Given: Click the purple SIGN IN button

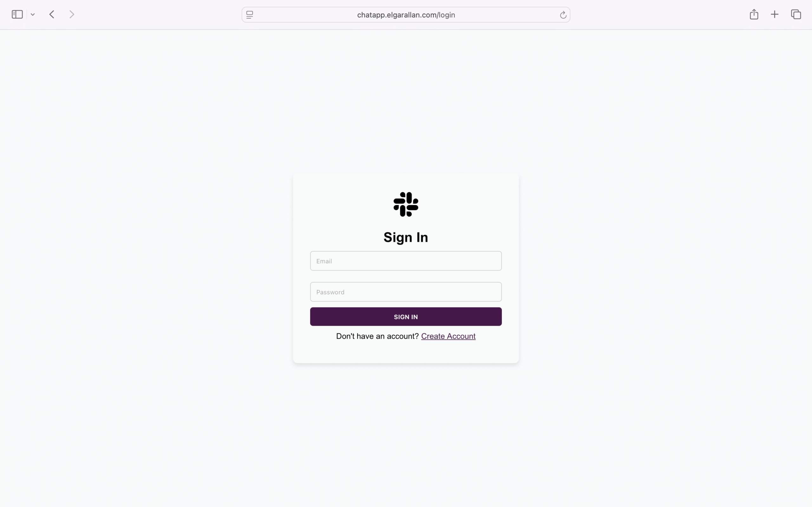Looking at the screenshot, I should coord(406,317).
